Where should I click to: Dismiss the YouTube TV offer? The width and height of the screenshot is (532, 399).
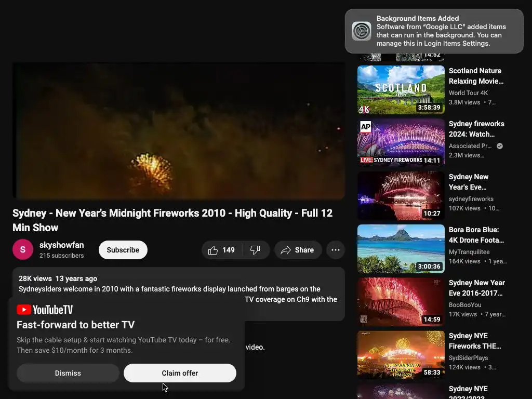pyautogui.click(x=68, y=373)
